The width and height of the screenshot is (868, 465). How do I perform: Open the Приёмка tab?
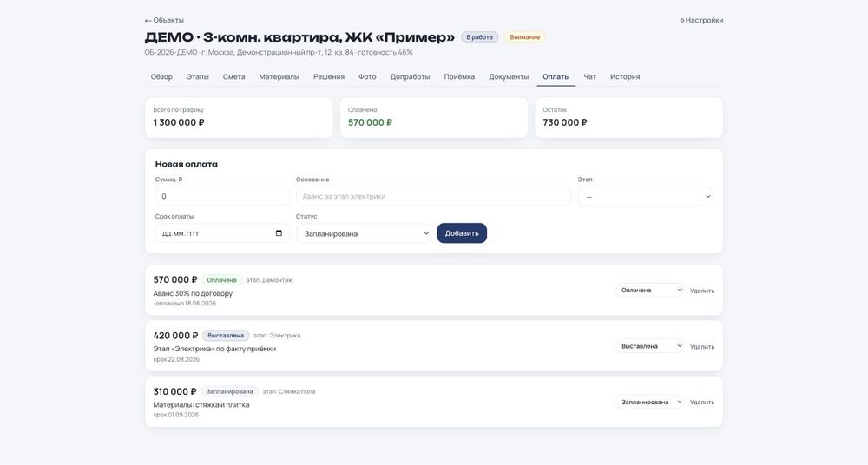click(459, 77)
